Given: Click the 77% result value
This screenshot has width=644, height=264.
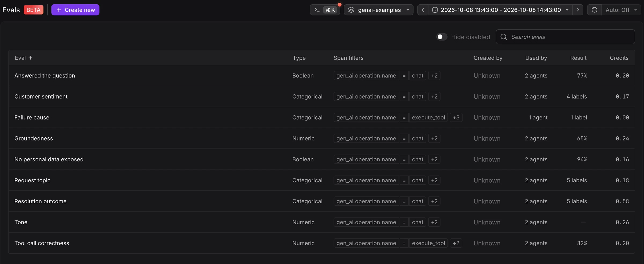Looking at the screenshot, I should point(582,76).
